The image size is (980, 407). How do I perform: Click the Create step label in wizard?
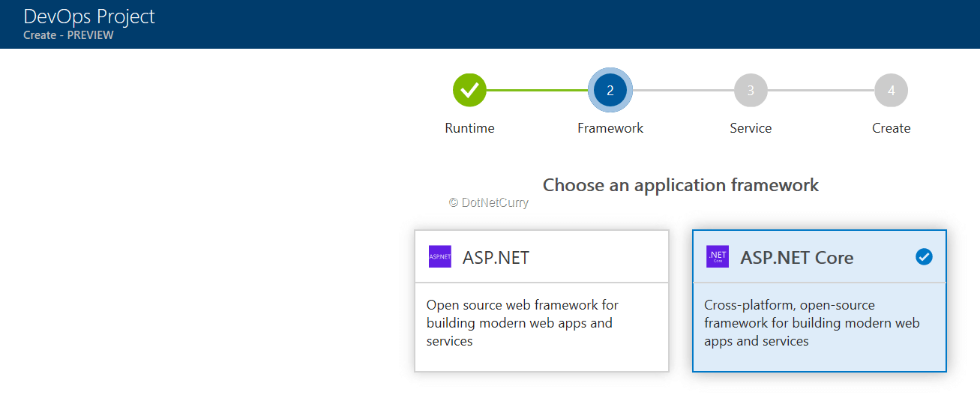click(891, 128)
